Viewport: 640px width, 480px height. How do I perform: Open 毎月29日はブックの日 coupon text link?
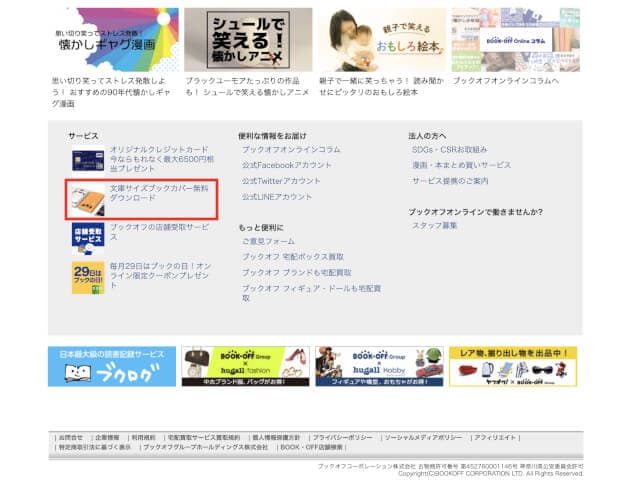pos(160,276)
